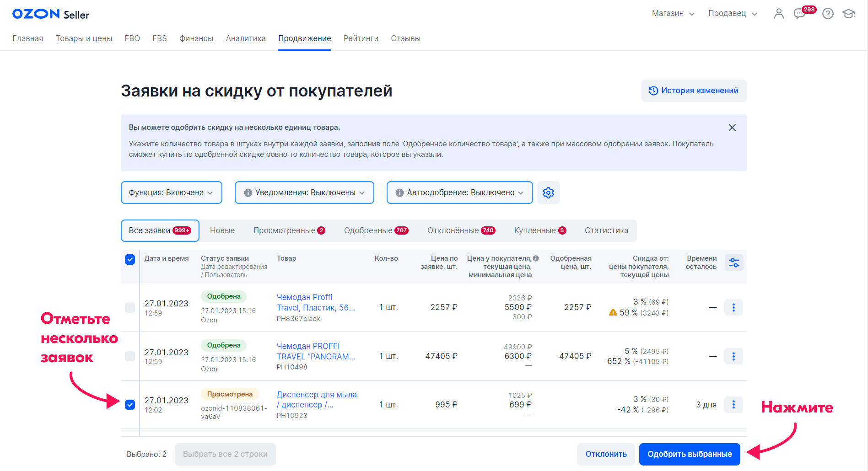Click the Одобрить выбранные button
The width and height of the screenshot is (868, 471).
[x=690, y=454]
